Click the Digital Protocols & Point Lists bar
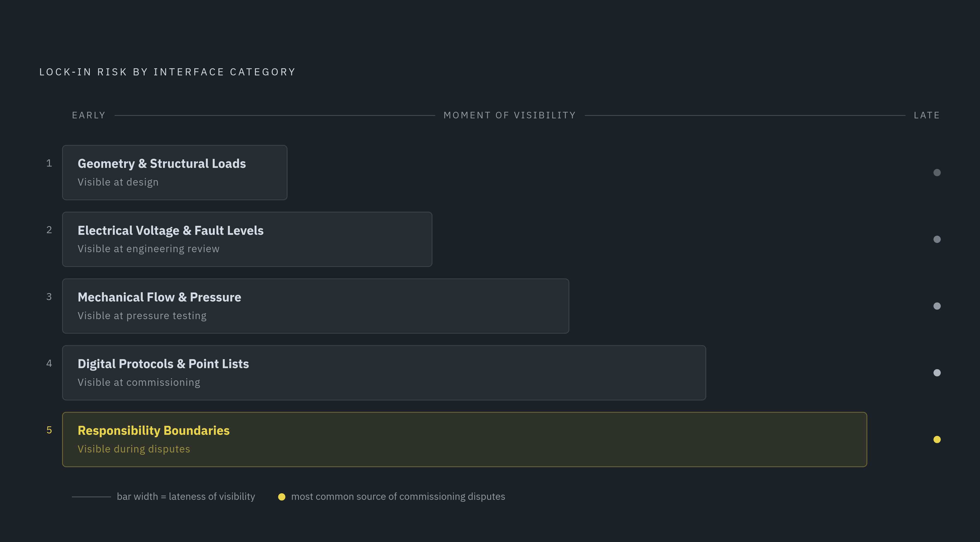Image resolution: width=980 pixels, height=542 pixels. click(384, 373)
